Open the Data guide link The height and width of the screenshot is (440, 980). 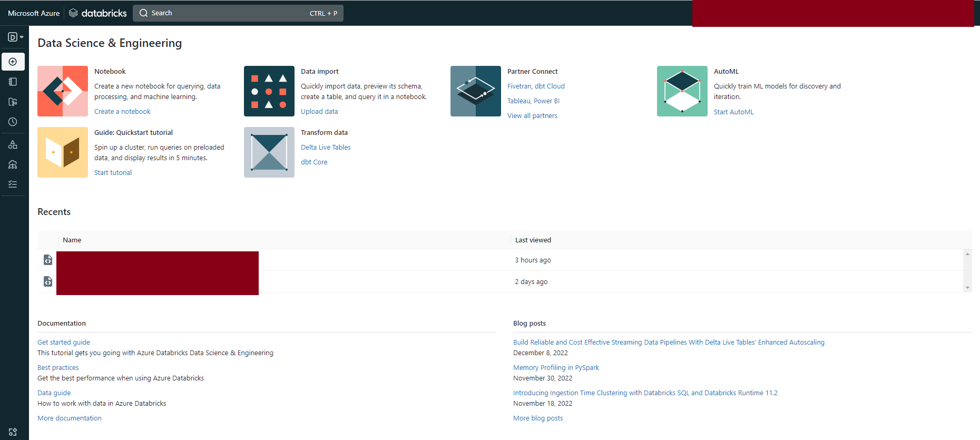[x=54, y=393]
